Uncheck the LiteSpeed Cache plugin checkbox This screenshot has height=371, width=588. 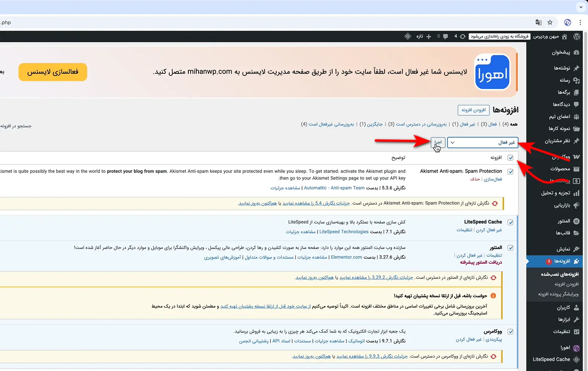[x=510, y=222]
